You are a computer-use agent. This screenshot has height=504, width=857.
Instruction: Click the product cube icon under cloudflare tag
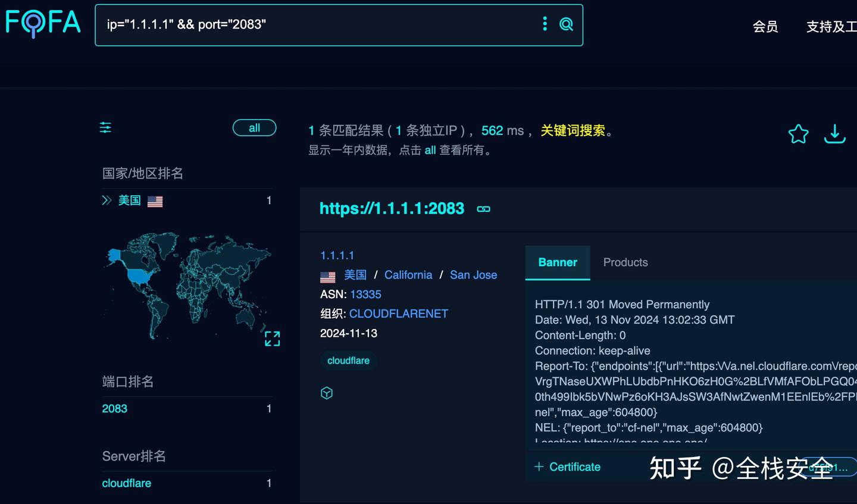[x=326, y=393]
